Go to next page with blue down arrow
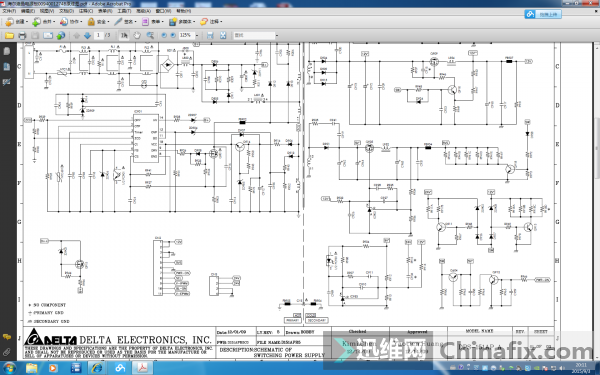 pyautogui.click(x=87, y=36)
